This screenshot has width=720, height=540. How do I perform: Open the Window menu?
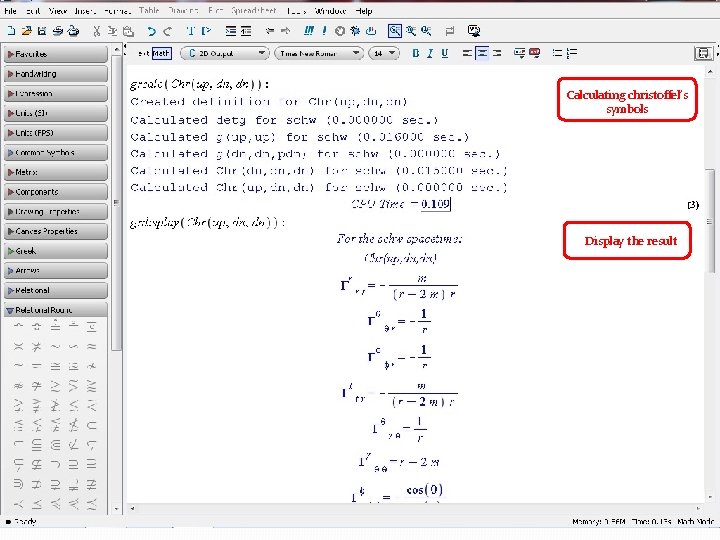coord(330,11)
